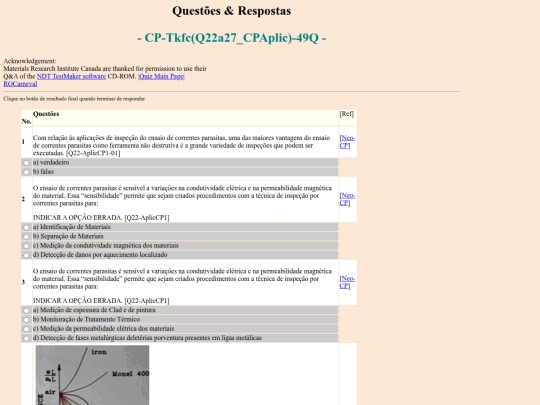Click the quiz title 'CP-Tkfc(Q22a27_CPAplic)-49Q'
The image size is (540, 405).
tap(231, 38)
